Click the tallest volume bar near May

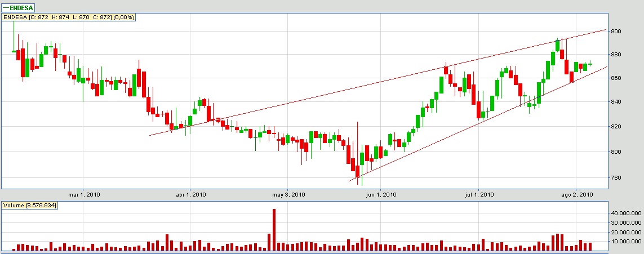274,229
